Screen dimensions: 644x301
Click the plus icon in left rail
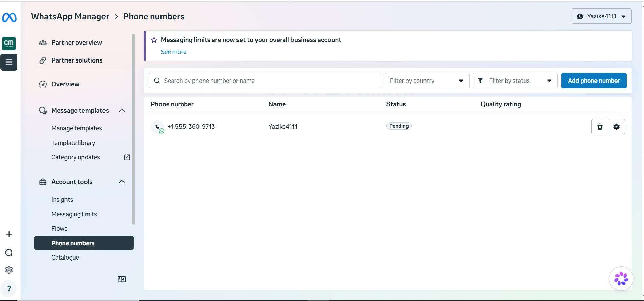click(x=9, y=234)
